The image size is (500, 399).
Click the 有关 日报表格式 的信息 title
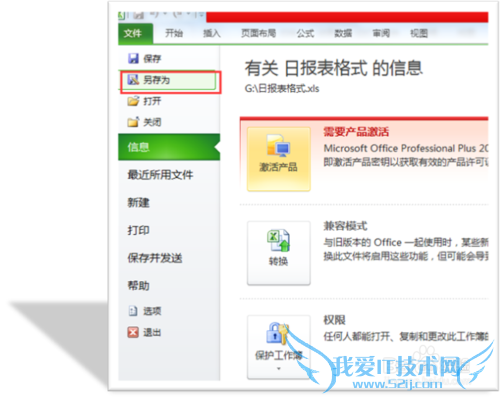[x=334, y=68]
